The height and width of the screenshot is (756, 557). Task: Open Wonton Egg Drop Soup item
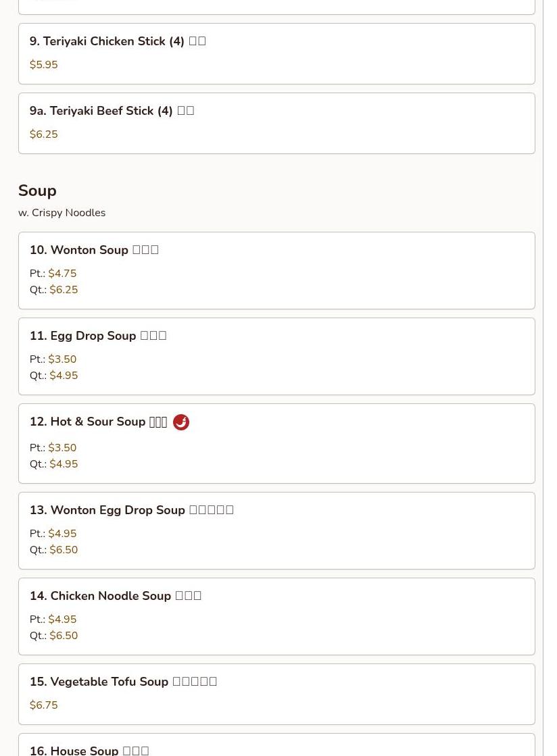pos(276,530)
